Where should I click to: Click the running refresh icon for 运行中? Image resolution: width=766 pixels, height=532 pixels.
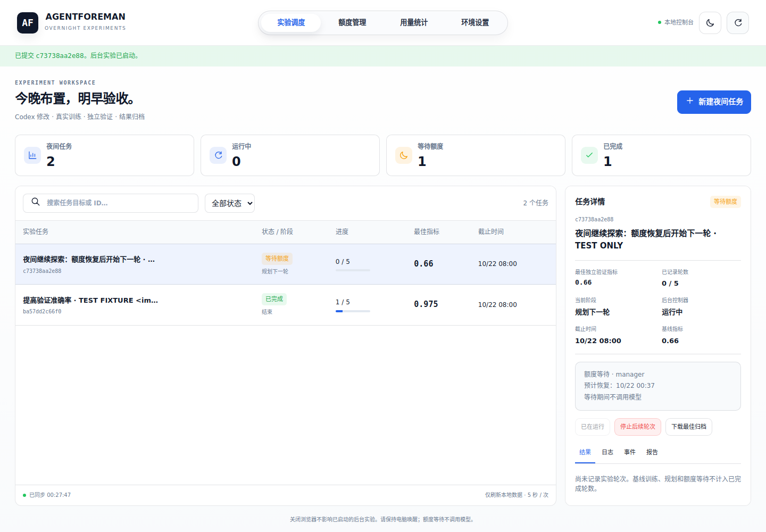218,155
